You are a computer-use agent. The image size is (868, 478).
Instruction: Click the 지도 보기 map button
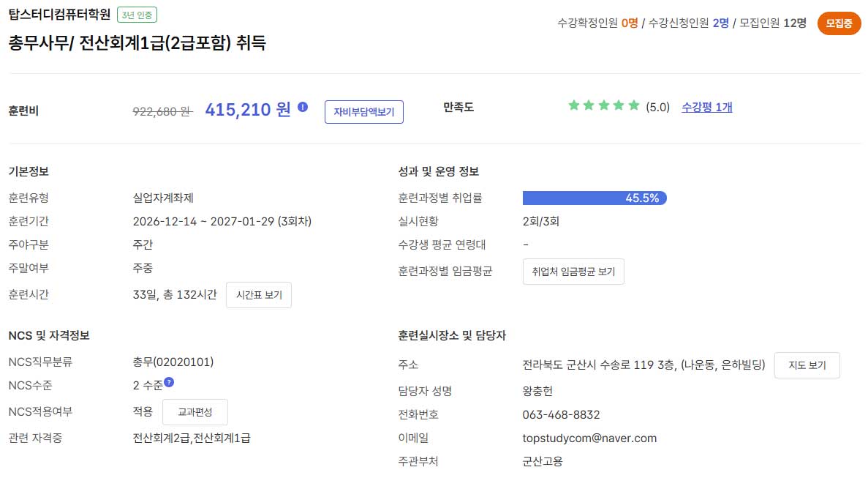(807, 365)
